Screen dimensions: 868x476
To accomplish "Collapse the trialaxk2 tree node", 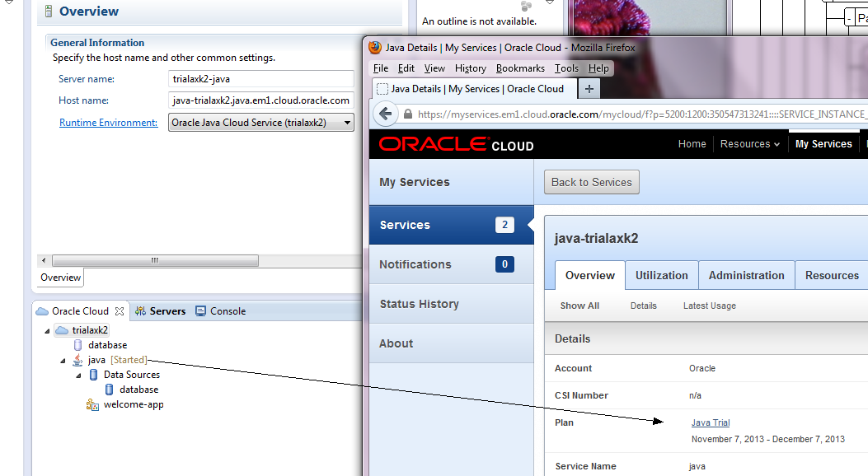I will click(47, 330).
